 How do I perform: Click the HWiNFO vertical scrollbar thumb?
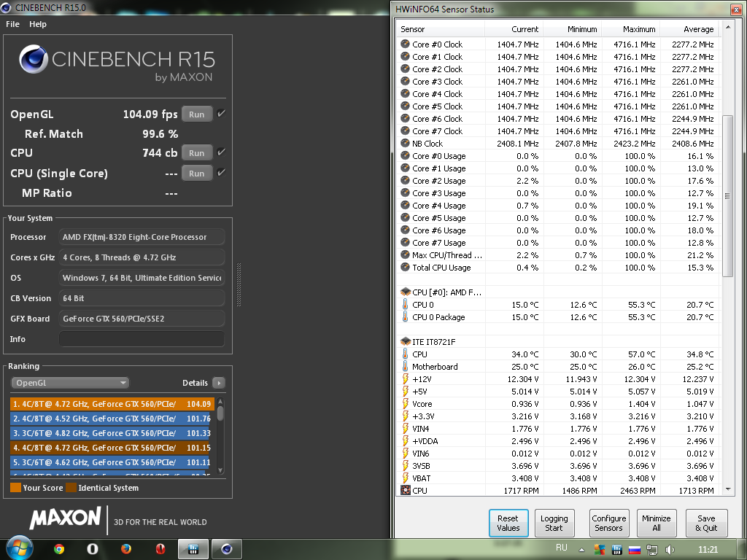point(728,195)
